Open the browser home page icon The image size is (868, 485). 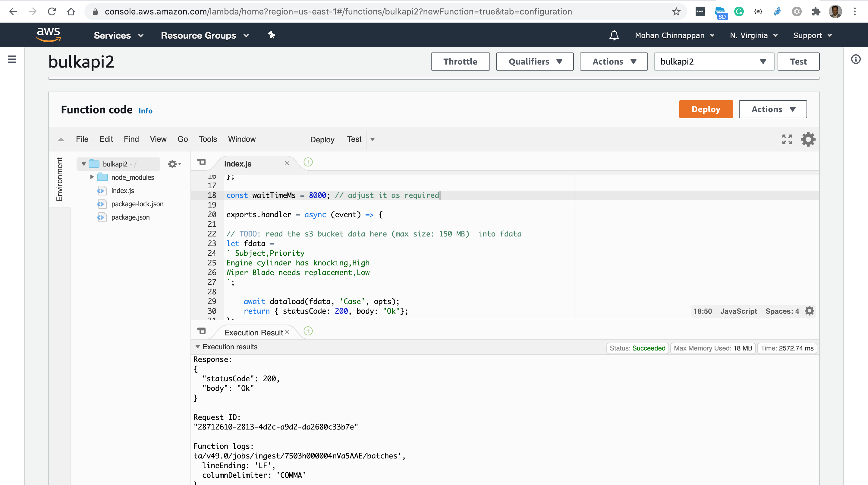point(71,11)
